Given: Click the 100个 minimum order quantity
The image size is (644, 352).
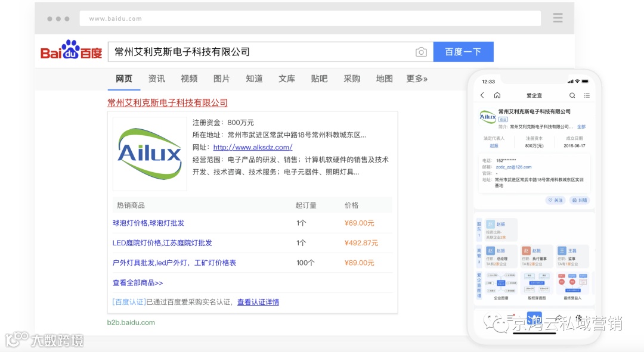Looking at the screenshot, I should pos(305,263).
